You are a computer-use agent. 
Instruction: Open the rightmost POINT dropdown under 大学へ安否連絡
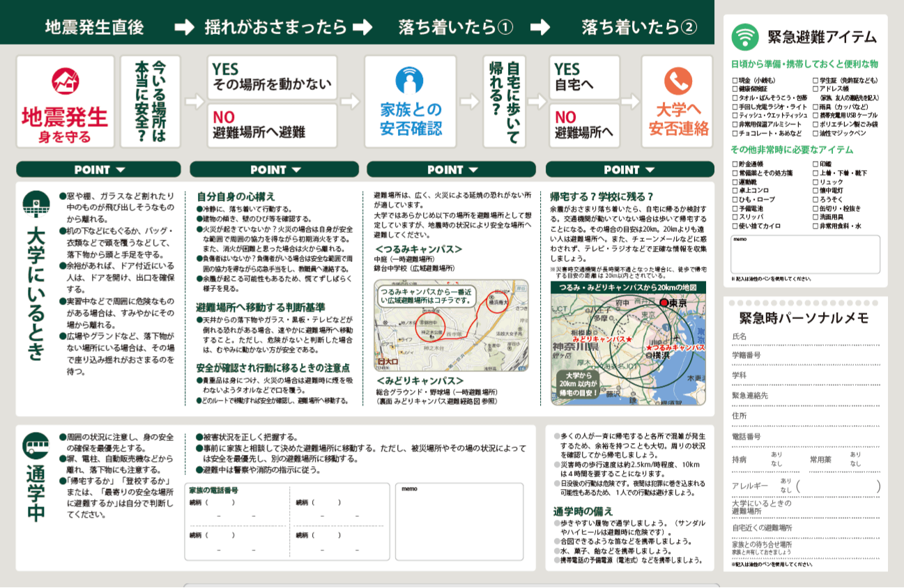click(629, 169)
